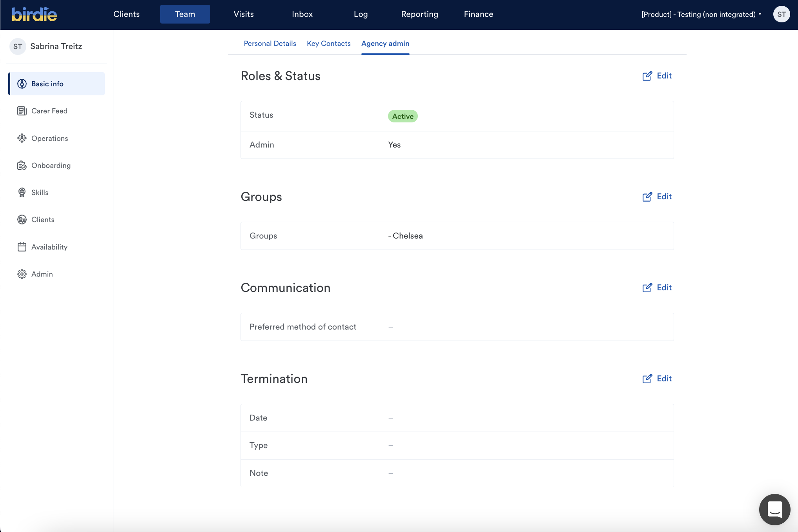Click the Carer Feed newspaper icon
Viewport: 798px width, 532px height.
(22, 111)
